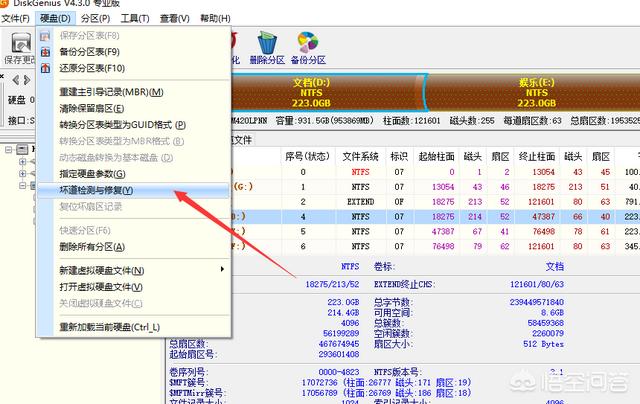Click the 标识 column header

click(x=399, y=157)
